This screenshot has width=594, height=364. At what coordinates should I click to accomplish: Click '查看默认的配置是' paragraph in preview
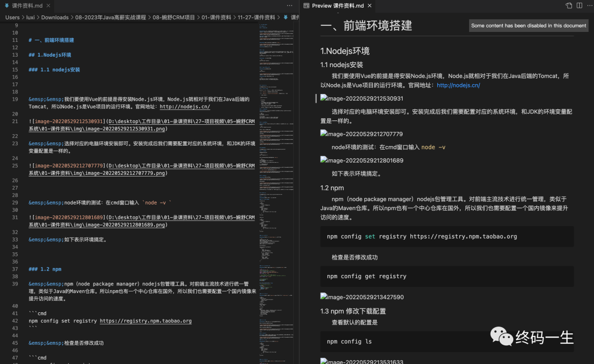355,322
